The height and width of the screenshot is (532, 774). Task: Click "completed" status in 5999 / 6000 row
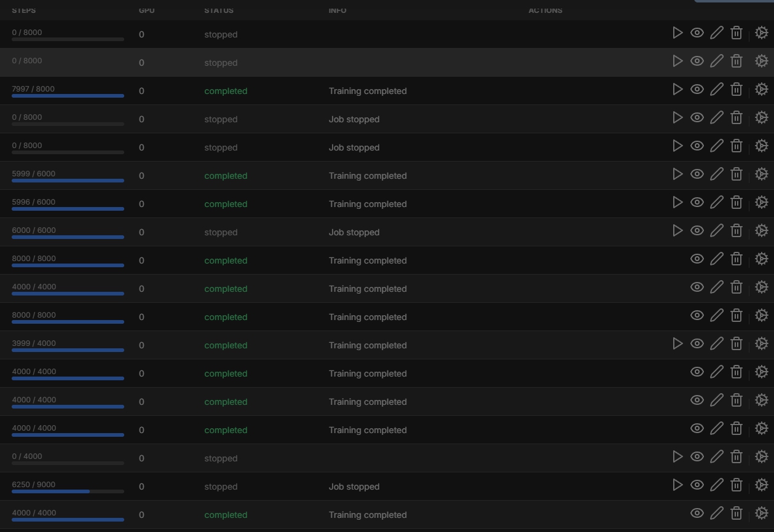coord(226,176)
